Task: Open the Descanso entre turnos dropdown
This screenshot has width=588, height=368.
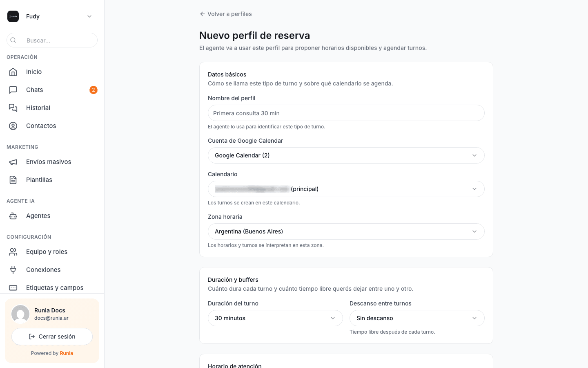Action: tap(417, 318)
